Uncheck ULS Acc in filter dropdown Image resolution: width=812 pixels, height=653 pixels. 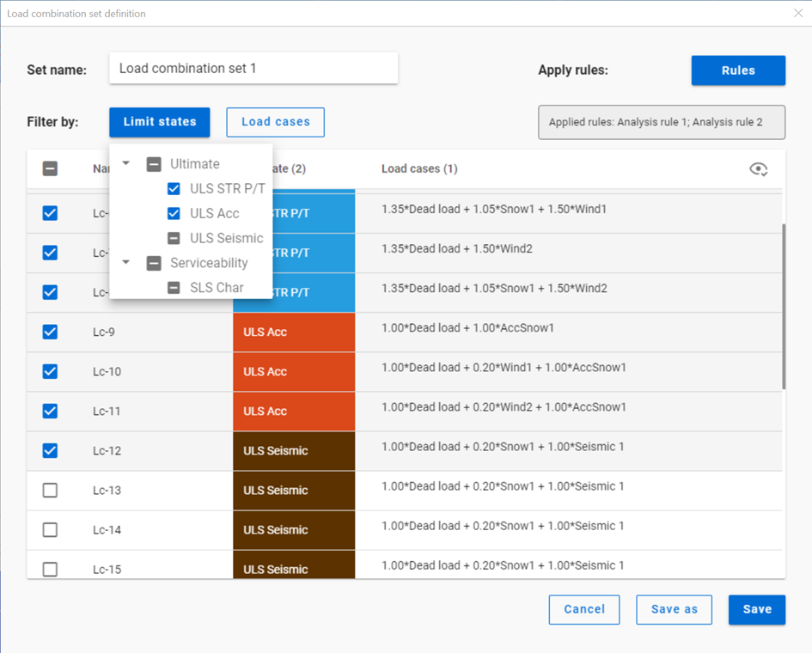point(174,213)
